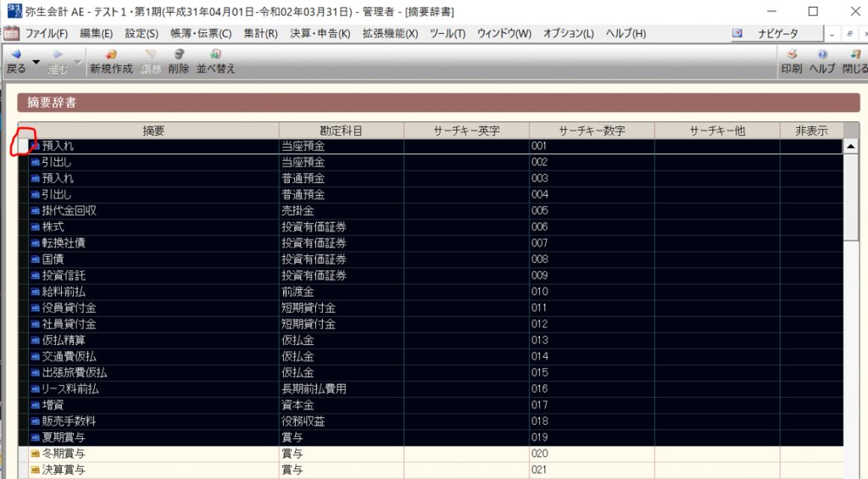This screenshot has width=868, height=479.
Task: Open the 帳簿・伝票(C) menu
Action: tap(201, 34)
